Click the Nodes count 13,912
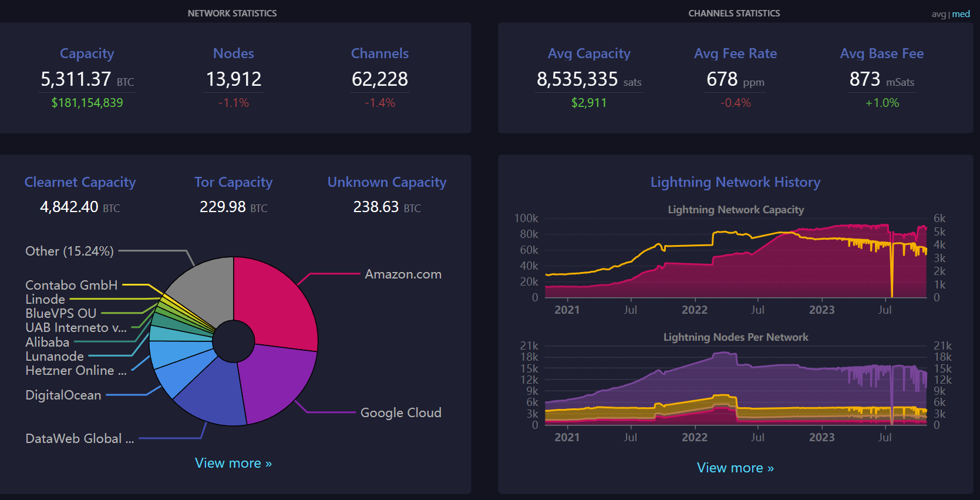The width and height of the screenshot is (980, 500). [x=233, y=79]
